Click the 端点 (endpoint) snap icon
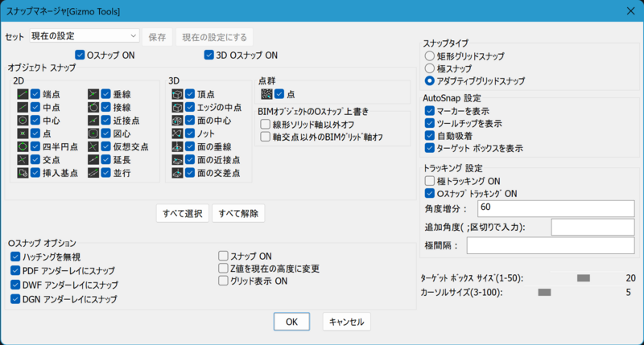The image size is (644, 345). pyautogui.click(x=22, y=93)
